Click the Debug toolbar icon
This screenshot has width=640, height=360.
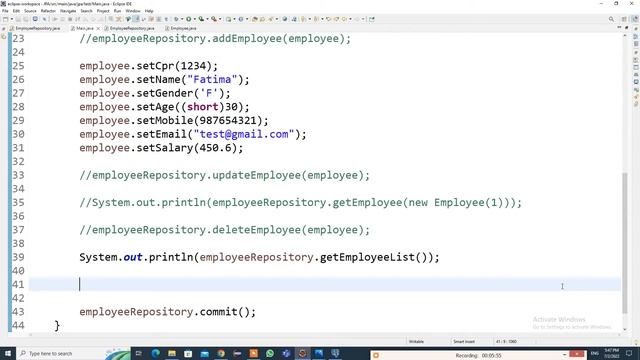[x=176, y=19]
